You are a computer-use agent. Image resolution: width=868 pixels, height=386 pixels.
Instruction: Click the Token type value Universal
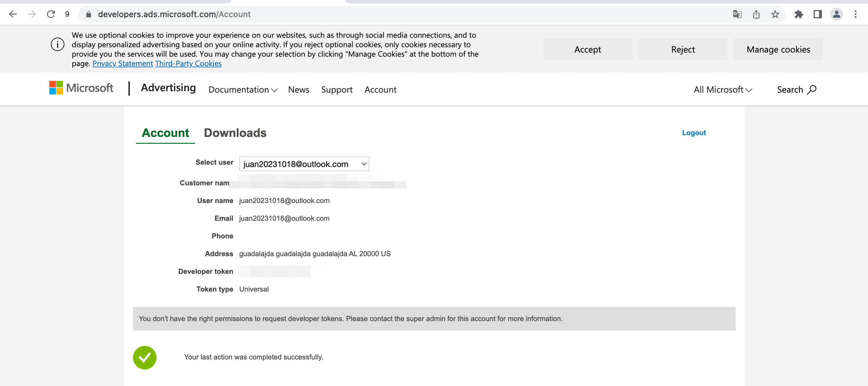click(x=254, y=289)
